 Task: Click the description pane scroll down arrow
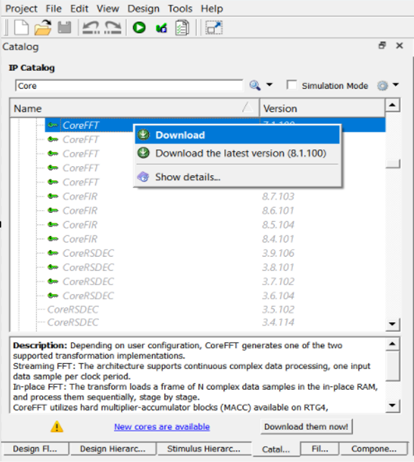click(392, 405)
